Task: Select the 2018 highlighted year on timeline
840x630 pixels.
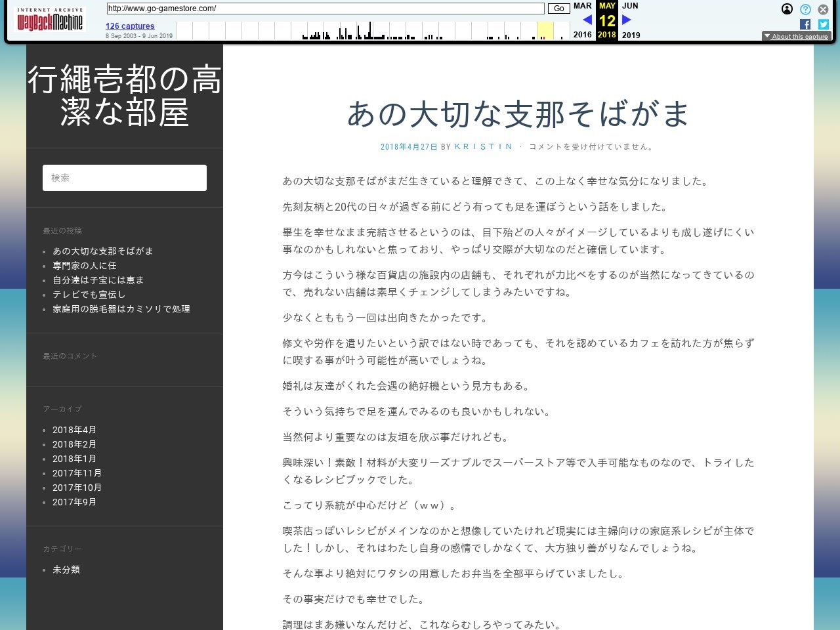Action: tap(545, 31)
